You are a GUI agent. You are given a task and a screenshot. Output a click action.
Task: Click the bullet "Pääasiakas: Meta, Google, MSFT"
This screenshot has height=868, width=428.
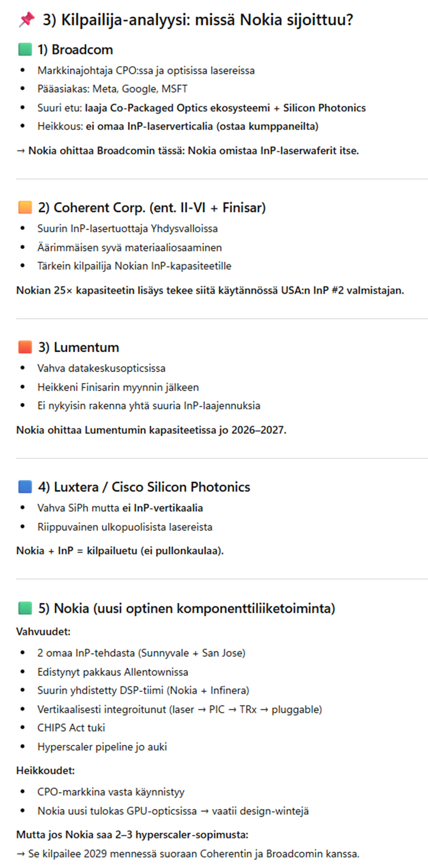[112, 89]
